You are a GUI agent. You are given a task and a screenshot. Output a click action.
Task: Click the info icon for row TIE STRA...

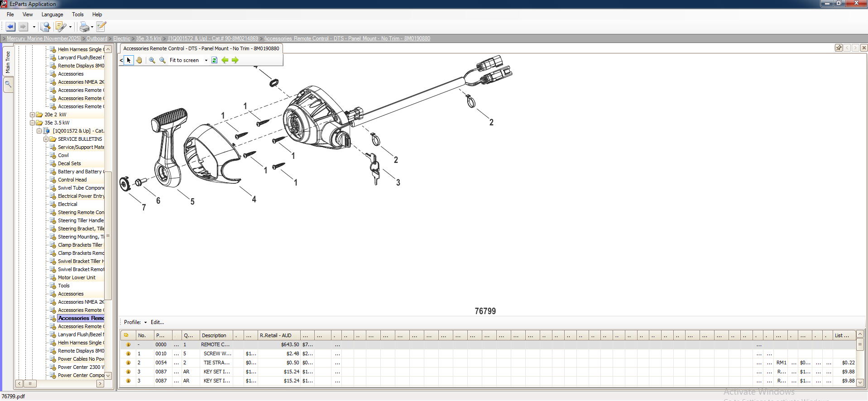pyautogui.click(x=128, y=363)
